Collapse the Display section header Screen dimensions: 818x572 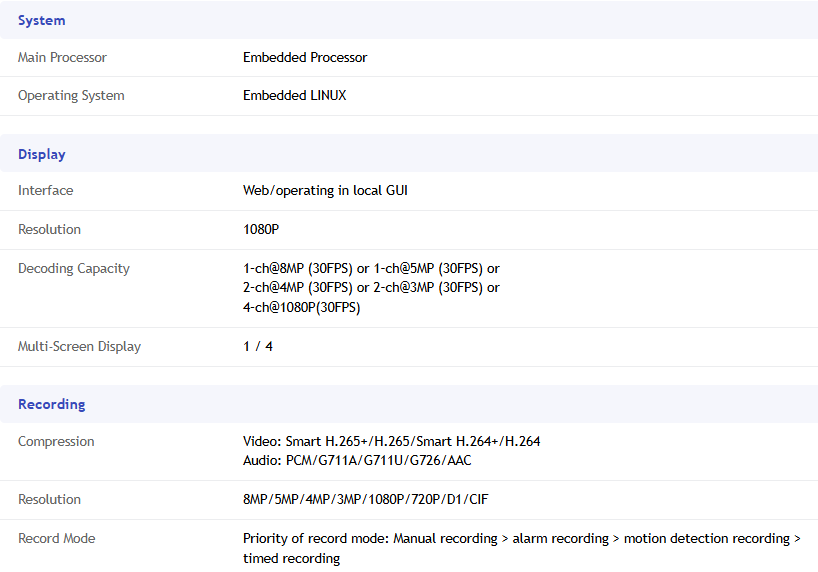coord(42,154)
